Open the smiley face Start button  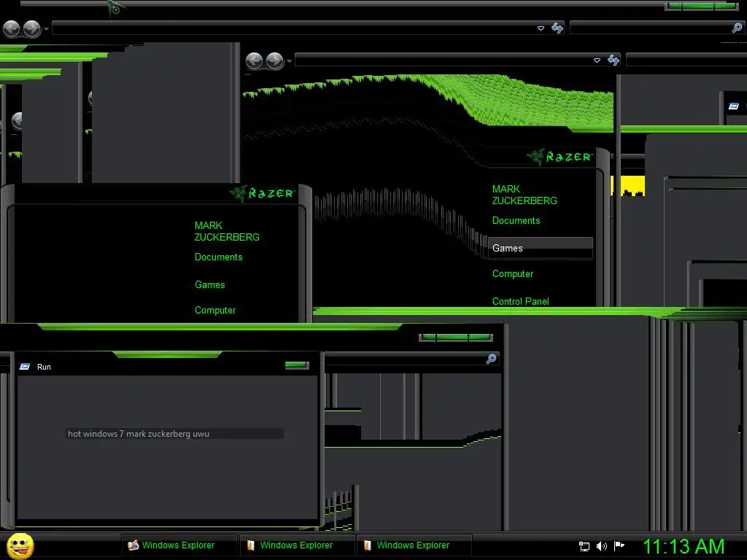tap(20, 545)
